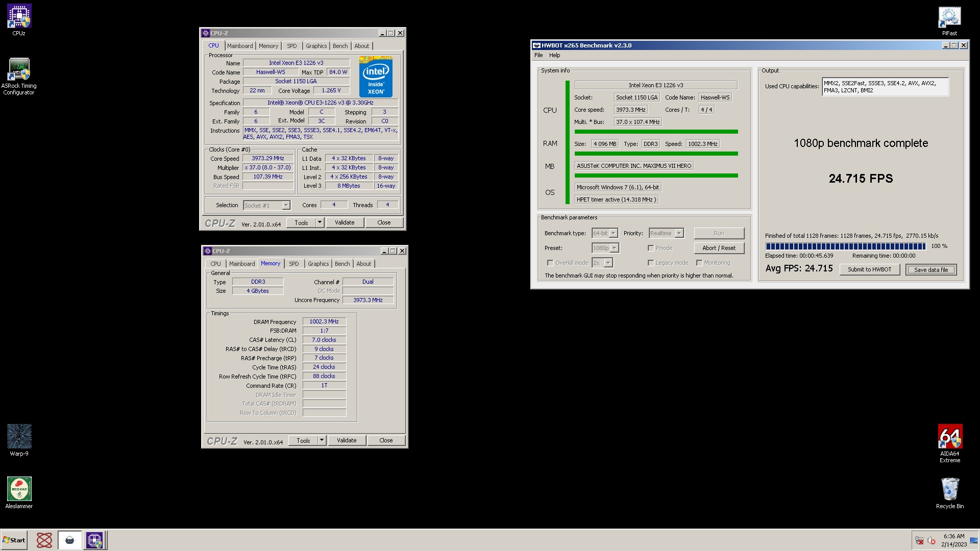The width and height of the screenshot is (980, 551).
Task: Switch to SPD tab in lower CPU-Z
Action: [x=294, y=264]
